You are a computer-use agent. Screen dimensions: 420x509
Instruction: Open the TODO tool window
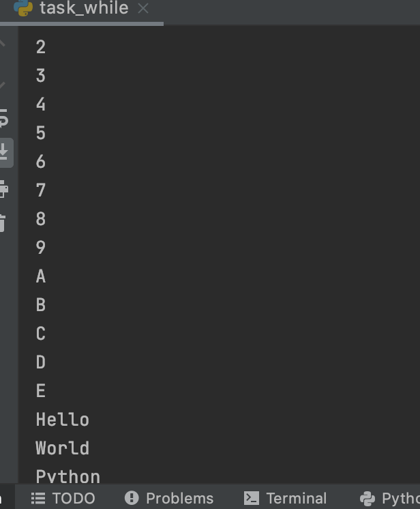pos(63,498)
